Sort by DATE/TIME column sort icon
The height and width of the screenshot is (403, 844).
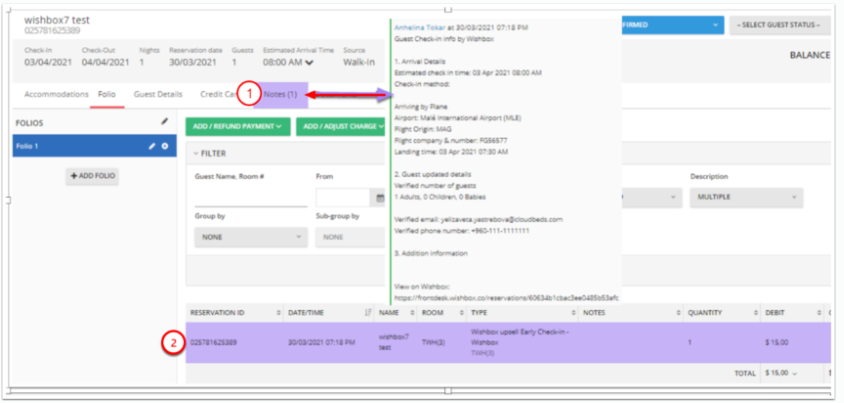click(367, 312)
